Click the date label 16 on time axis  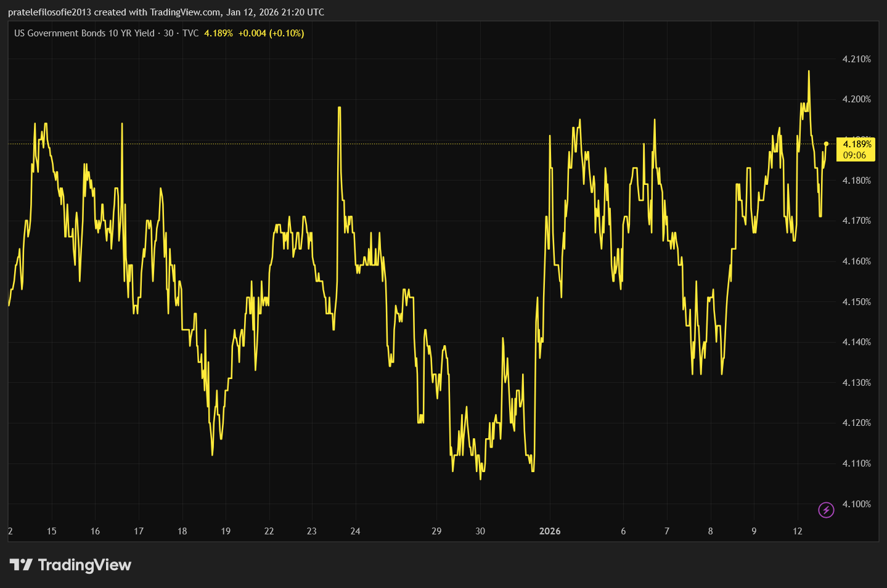pyautogui.click(x=95, y=531)
